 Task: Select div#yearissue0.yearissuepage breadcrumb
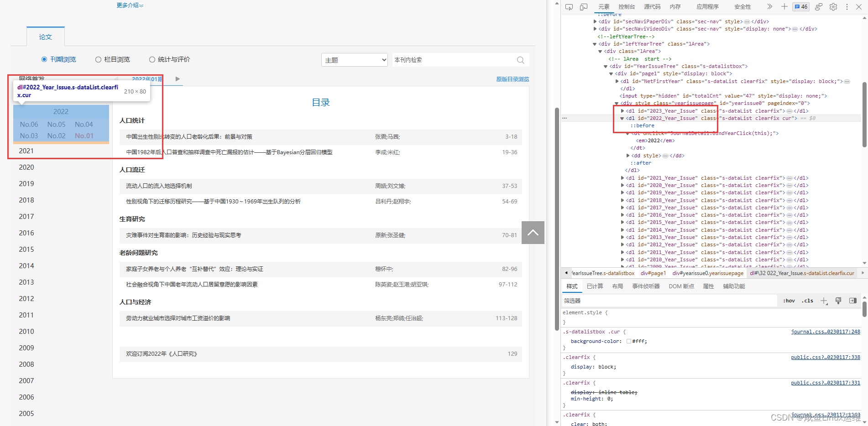708,273
